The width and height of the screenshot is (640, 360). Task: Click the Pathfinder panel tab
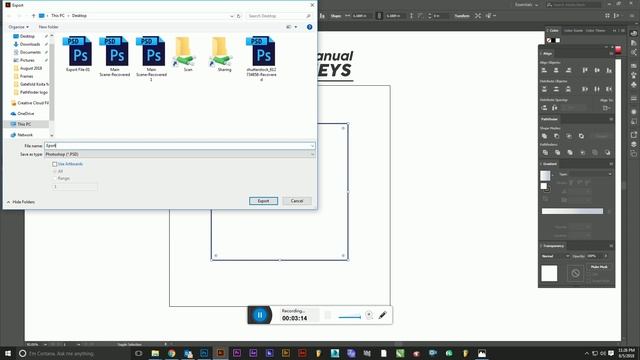click(x=549, y=119)
